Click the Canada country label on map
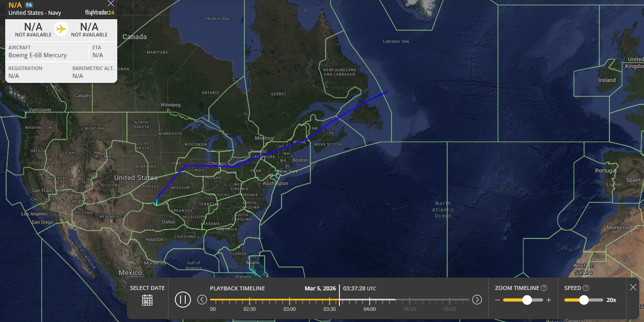The image size is (644, 322). [x=134, y=37]
